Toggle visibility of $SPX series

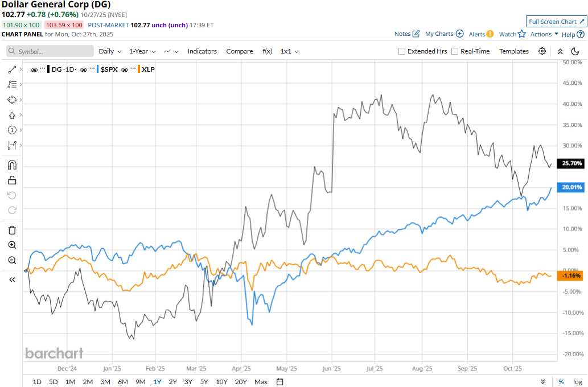click(x=84, y=70)
